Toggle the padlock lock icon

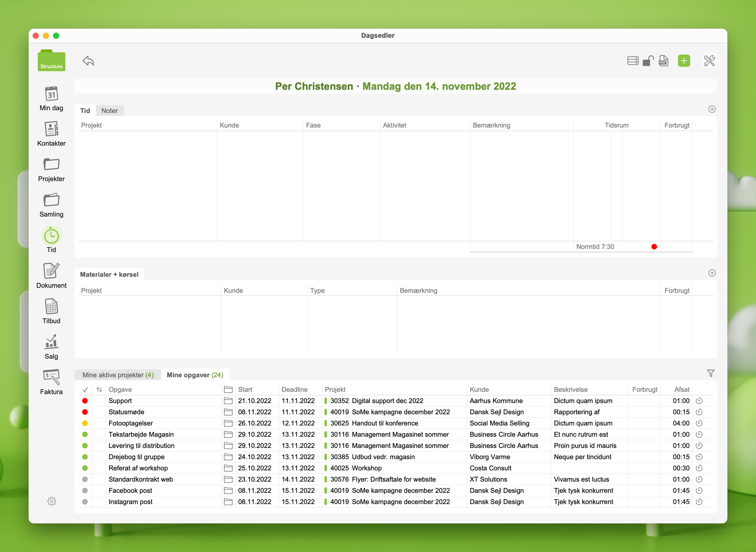click(x=648, y=61)
